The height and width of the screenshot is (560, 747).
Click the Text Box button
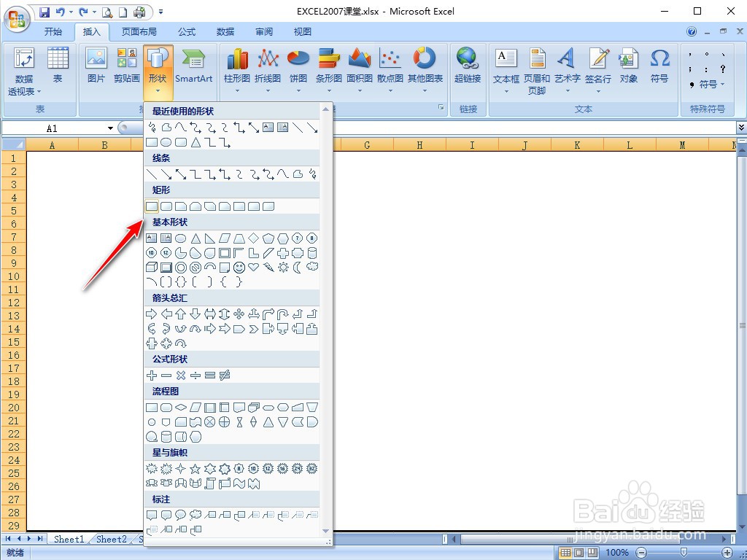506,71
